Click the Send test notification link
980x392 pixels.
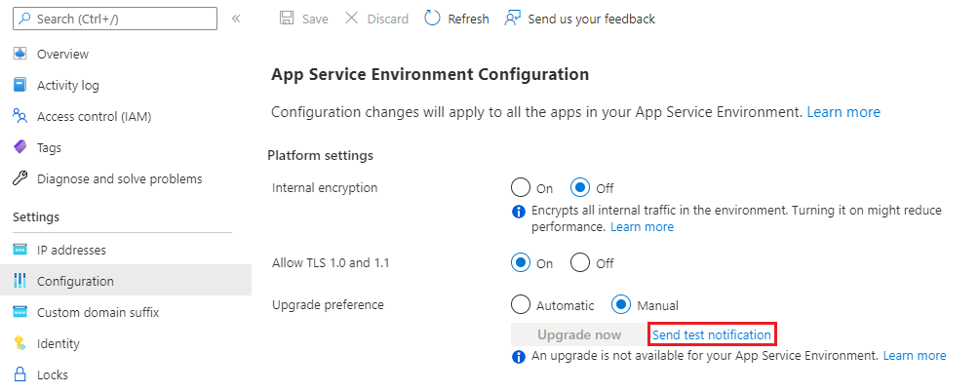point(712,334)
